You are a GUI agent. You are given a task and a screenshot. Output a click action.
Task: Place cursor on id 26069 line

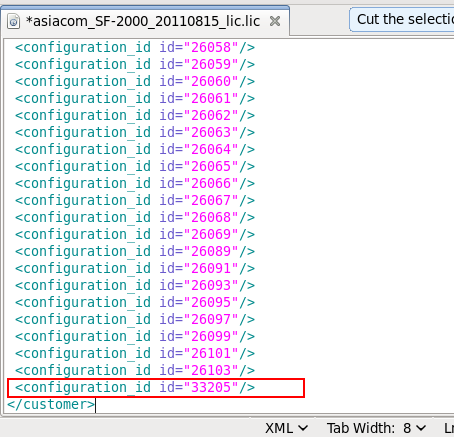tap(135, 234)
